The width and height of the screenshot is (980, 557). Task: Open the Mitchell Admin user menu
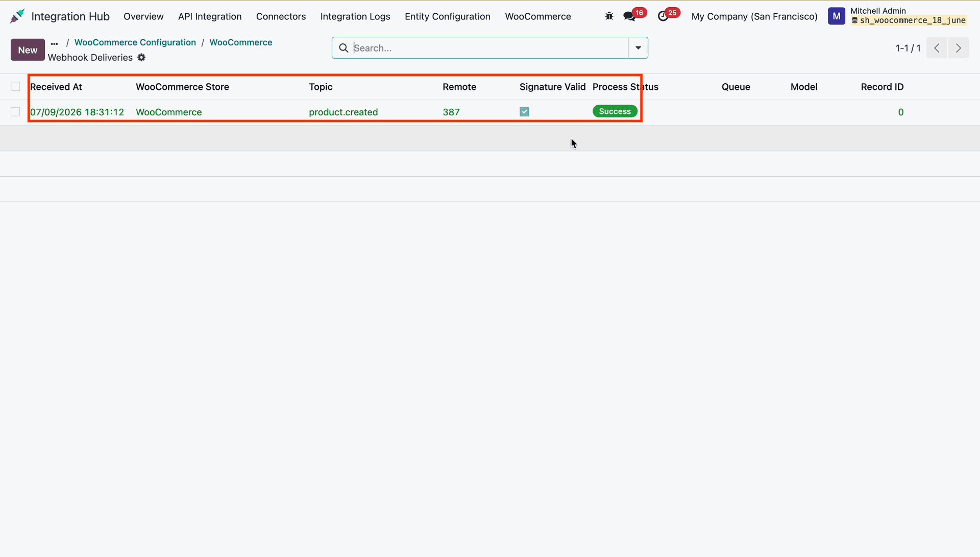[x=897, y=16]
